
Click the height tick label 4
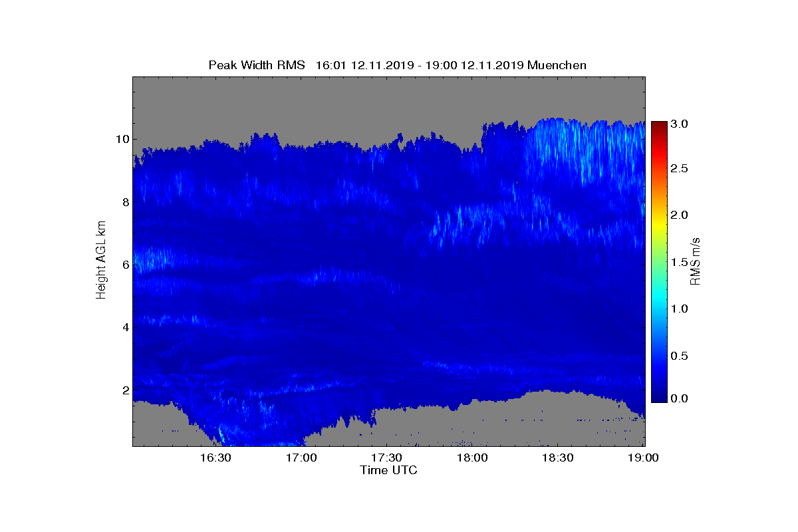pos(125,327)
